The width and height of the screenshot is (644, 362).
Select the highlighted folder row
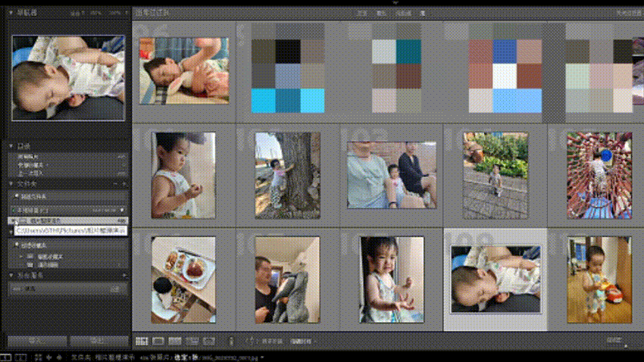coord(68,221)
